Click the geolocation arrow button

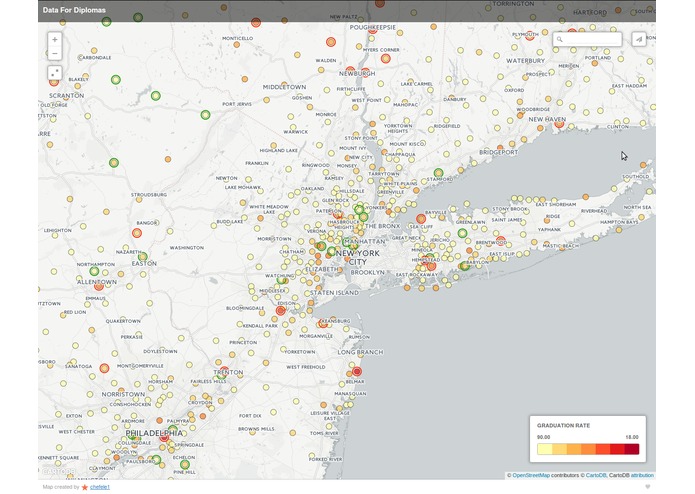click(639, 39)
